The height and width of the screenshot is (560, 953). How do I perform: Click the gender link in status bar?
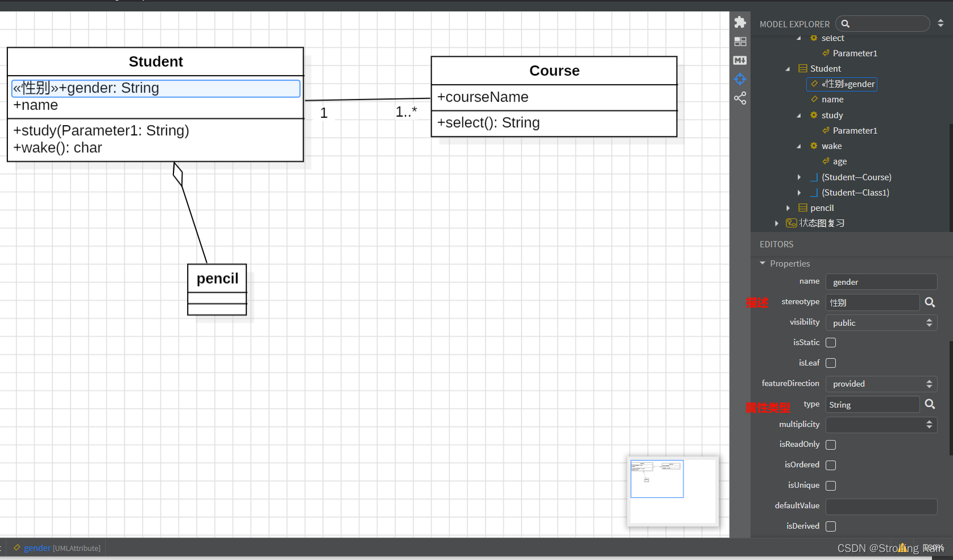37,548
